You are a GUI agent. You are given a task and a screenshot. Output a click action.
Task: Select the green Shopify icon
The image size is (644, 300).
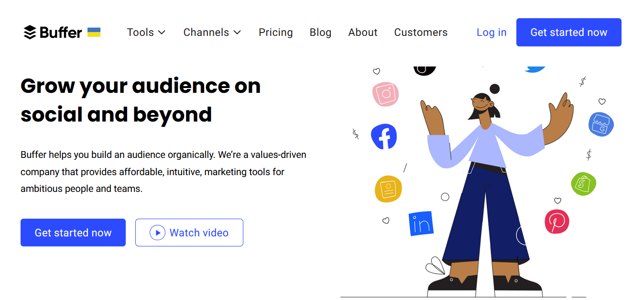[x=583, y=184]
